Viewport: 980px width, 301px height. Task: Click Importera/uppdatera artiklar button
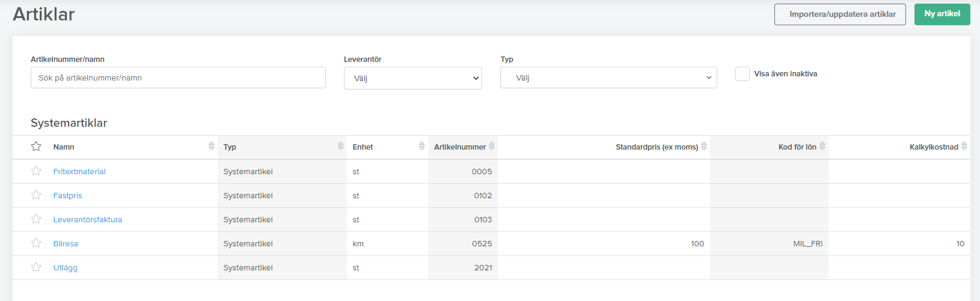click(x=840, y=14)
